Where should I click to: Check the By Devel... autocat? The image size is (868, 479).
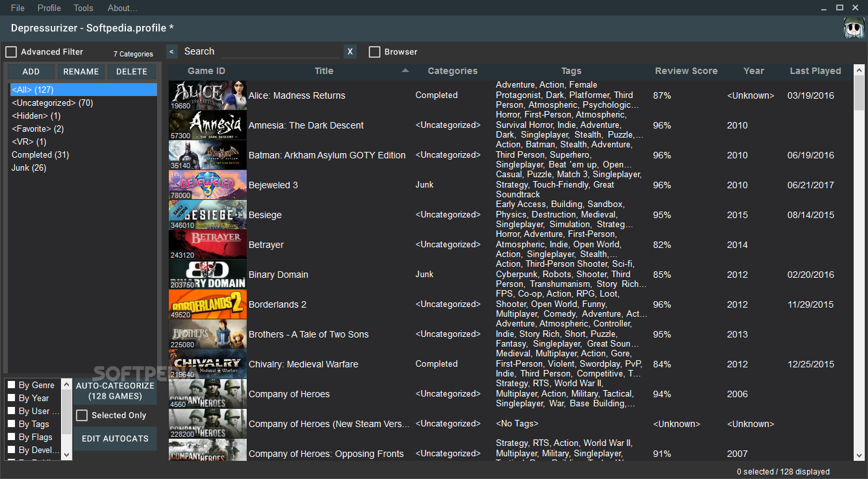(x=11, y=450)
